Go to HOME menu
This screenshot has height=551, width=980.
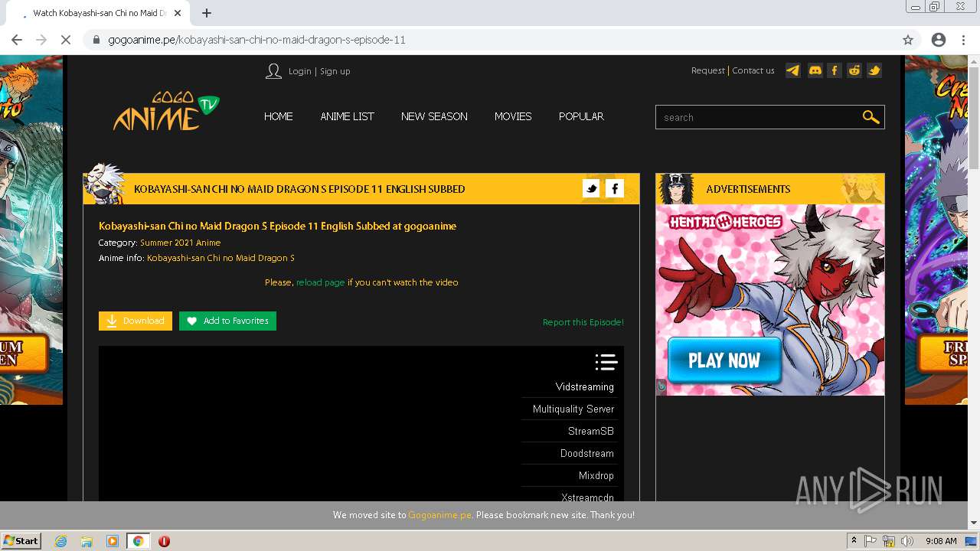point(279,116)
